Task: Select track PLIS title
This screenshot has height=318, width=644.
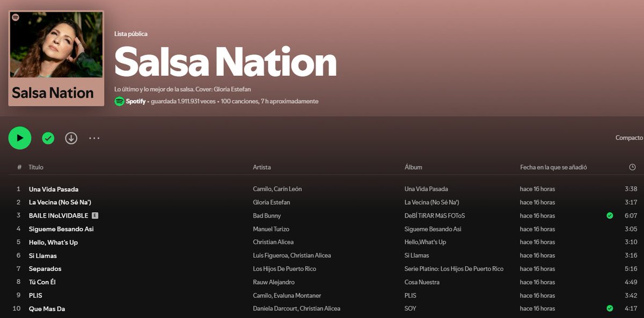Action: (35, 295)
